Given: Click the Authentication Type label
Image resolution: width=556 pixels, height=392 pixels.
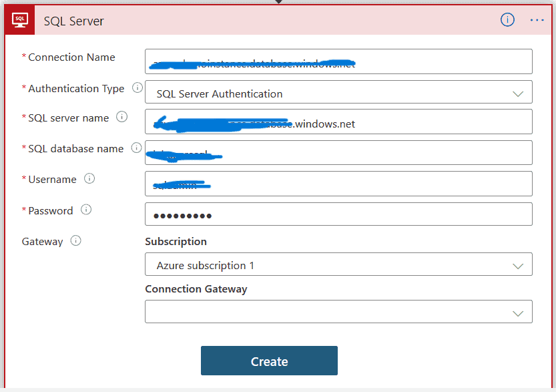Looking at the screenshot, I should [x=76, y=88].
